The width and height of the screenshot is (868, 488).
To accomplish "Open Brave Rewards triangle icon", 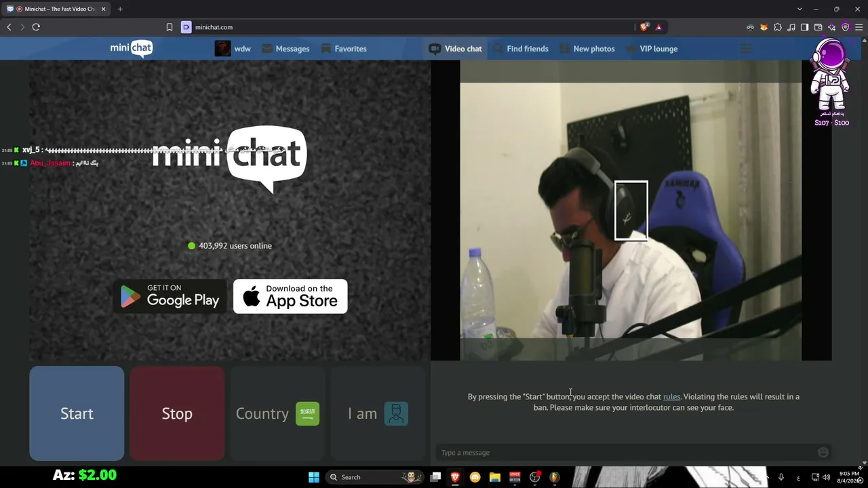I will click(x=658, y=27).
